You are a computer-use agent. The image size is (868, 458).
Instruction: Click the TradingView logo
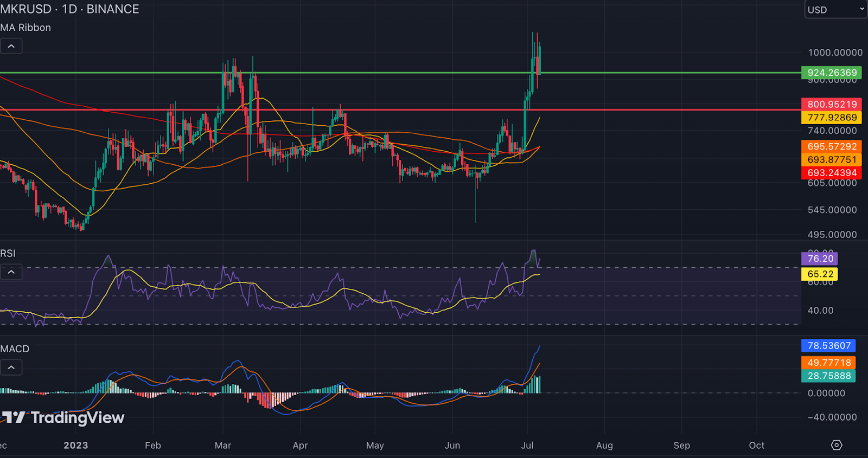63,417
